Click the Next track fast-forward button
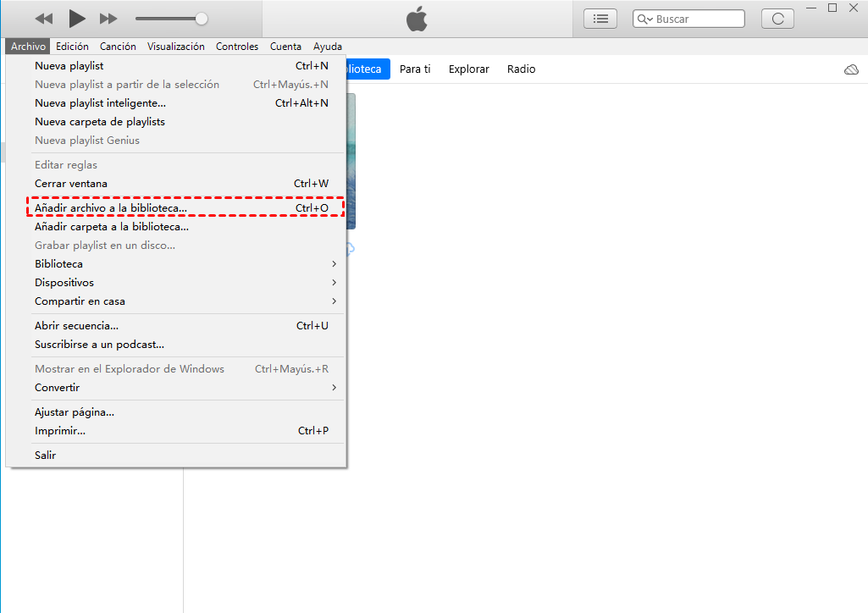 (108, 19)
